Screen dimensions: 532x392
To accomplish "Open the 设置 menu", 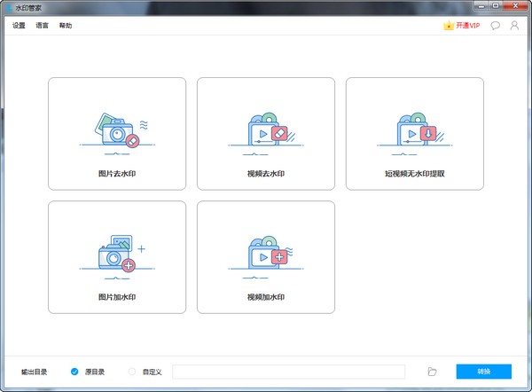I will click(x=20, y=26).
